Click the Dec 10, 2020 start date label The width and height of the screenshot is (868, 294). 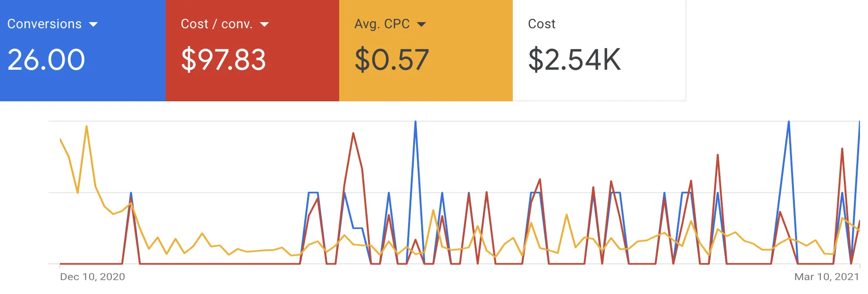pyautogui.click(x=92, y=277)
